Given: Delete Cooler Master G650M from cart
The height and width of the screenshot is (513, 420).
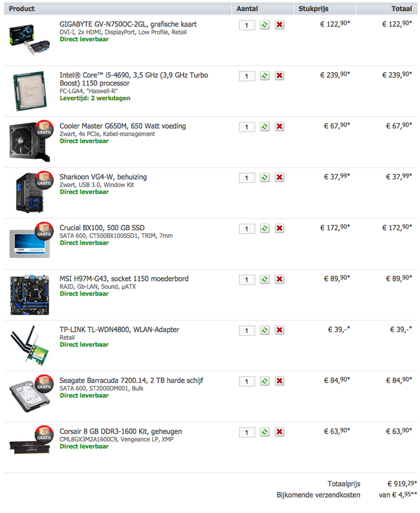Looking at the screenshot, I should click(x=279, y=127).
